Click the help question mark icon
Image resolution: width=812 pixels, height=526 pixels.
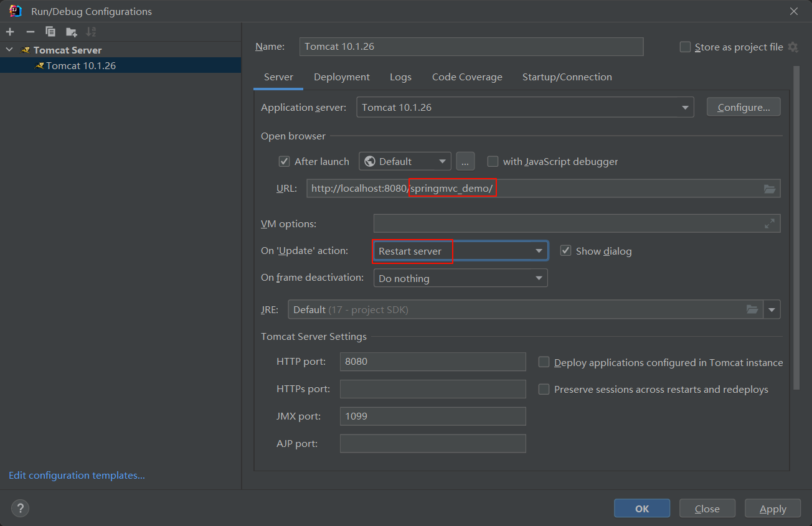coord(20,508)
